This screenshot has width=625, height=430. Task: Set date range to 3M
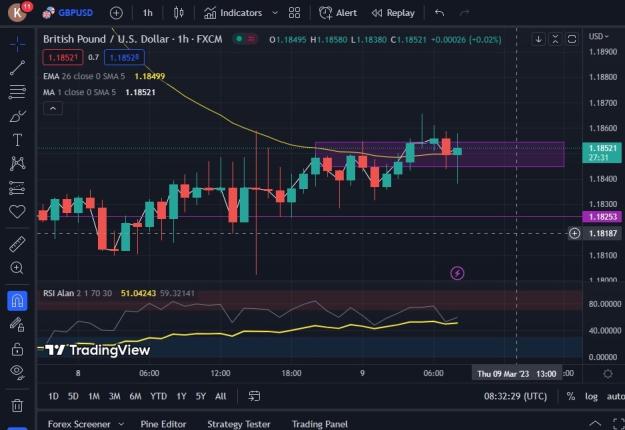[x=114, y=396]
